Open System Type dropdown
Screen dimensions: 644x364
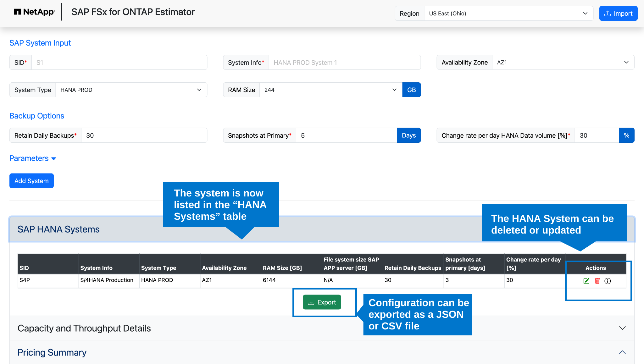(x=131, y=90)
